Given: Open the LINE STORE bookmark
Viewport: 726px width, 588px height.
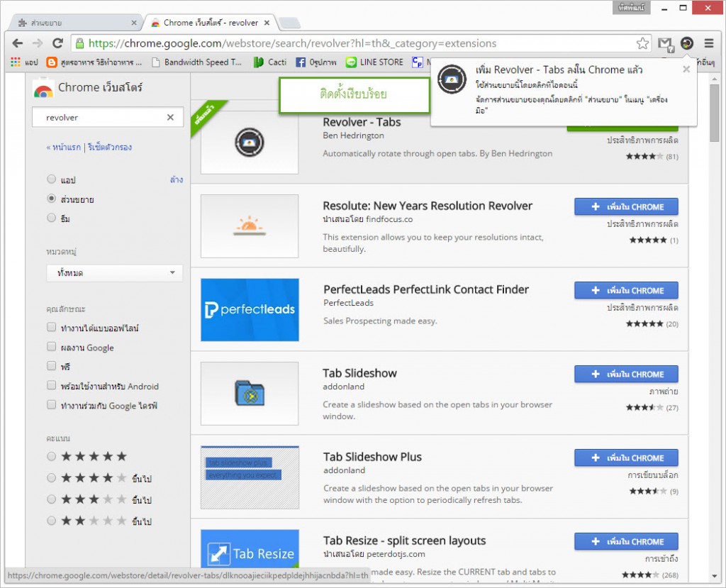Looking at the screenshot, I should tap(374, 62).
